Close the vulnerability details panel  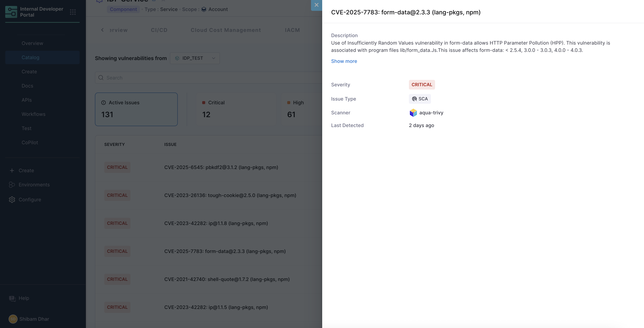[x=316, y=5]
